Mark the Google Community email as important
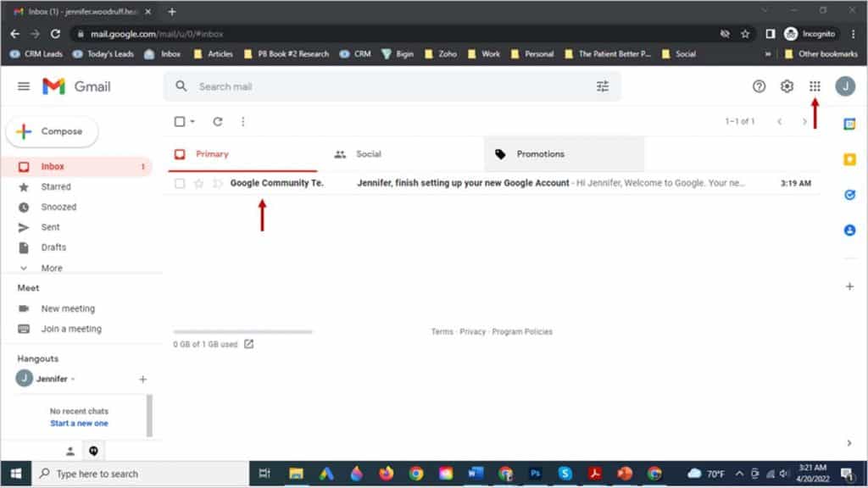 pos(218,183)
